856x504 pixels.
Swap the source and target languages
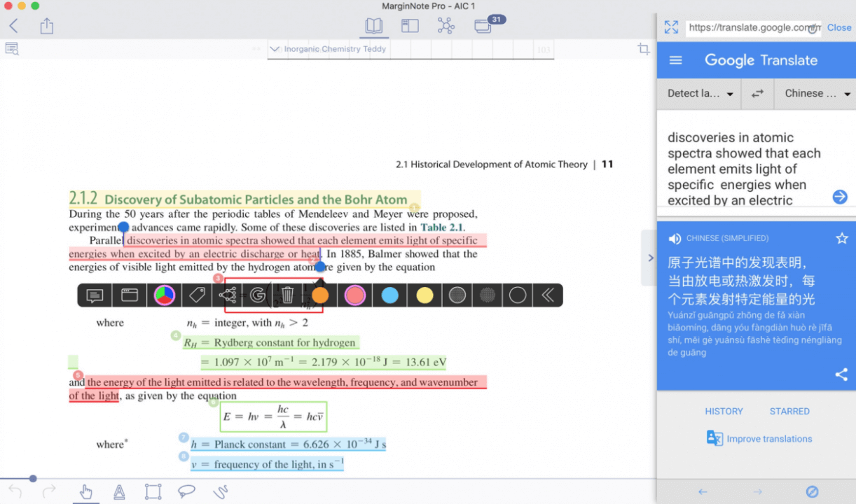click(x=757, y=94)
